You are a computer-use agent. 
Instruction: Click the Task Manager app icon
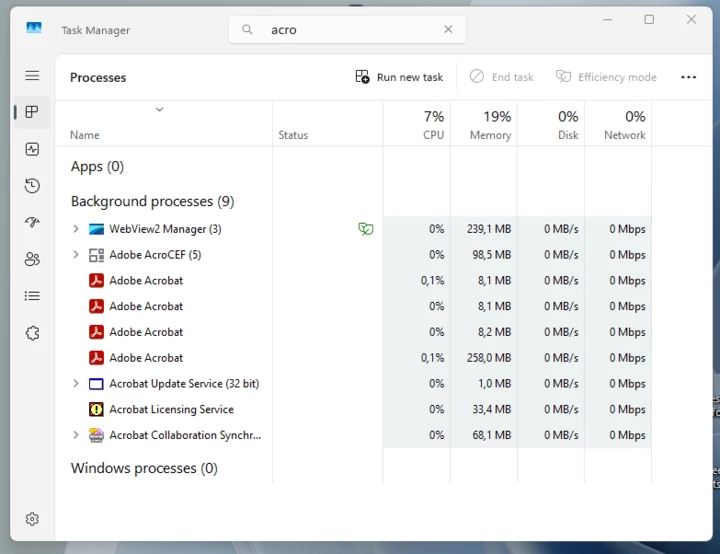[x=34, y=28]
